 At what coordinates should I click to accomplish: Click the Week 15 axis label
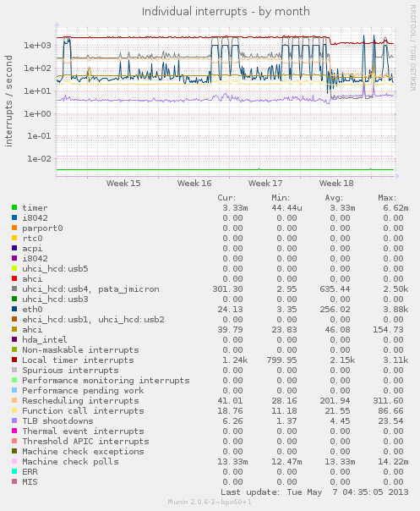[123, 183]
